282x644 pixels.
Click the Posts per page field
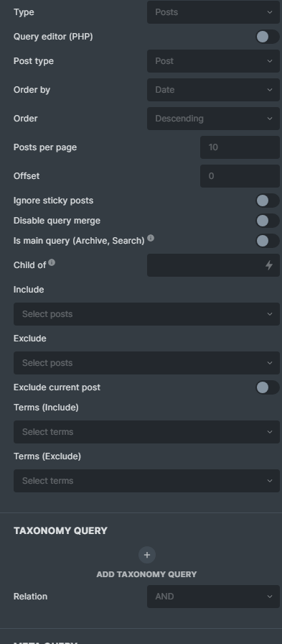(x=240, y=147)
